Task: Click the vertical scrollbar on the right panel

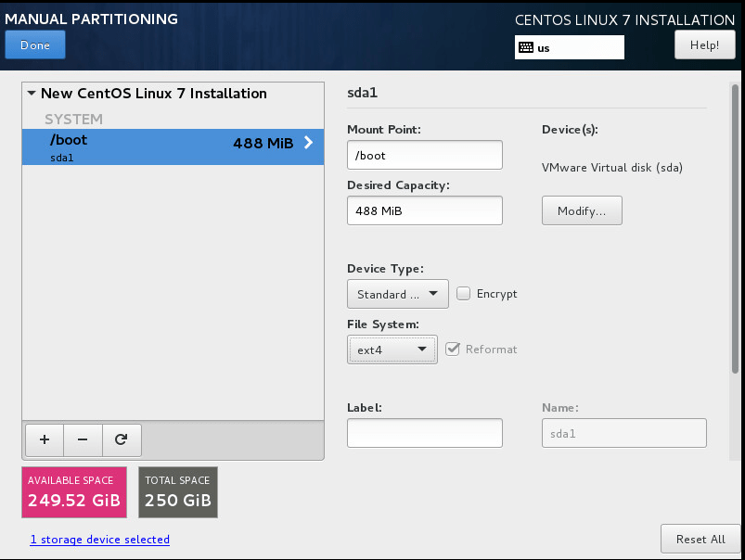Action: pos(735,228)
